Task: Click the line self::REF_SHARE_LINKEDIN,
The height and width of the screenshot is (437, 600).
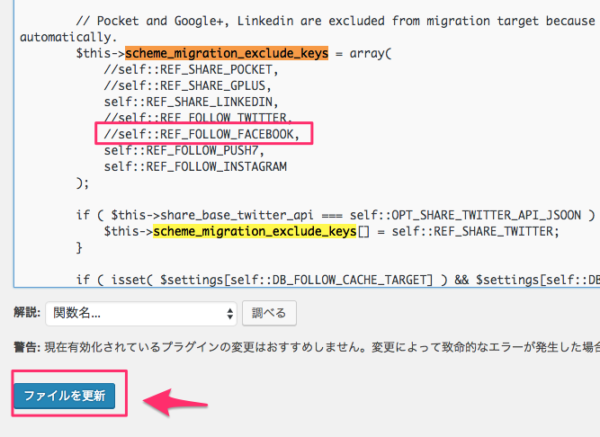Action: click(x=191, y=102)
